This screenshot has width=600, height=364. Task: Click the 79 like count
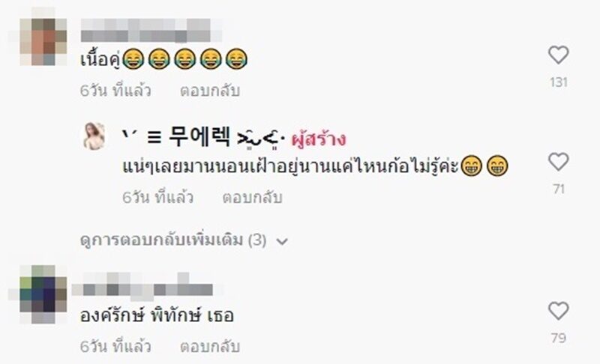[559, 338]
